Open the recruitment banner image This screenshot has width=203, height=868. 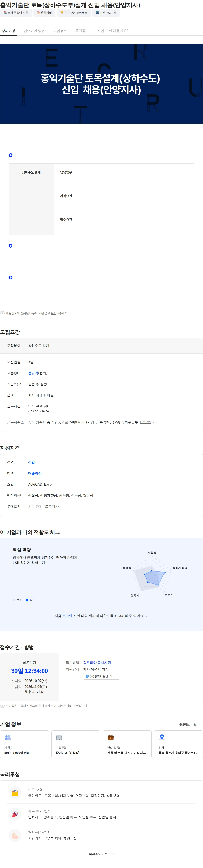pos(101,83)
